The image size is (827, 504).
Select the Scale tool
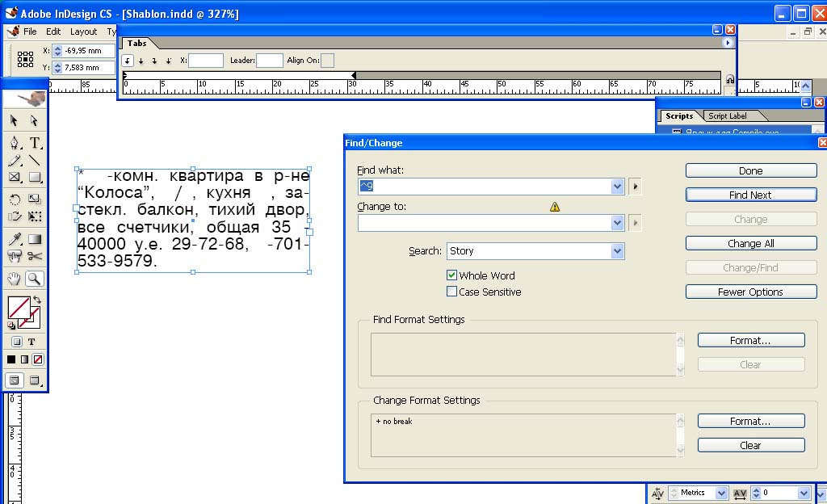[x=35, y=199]
